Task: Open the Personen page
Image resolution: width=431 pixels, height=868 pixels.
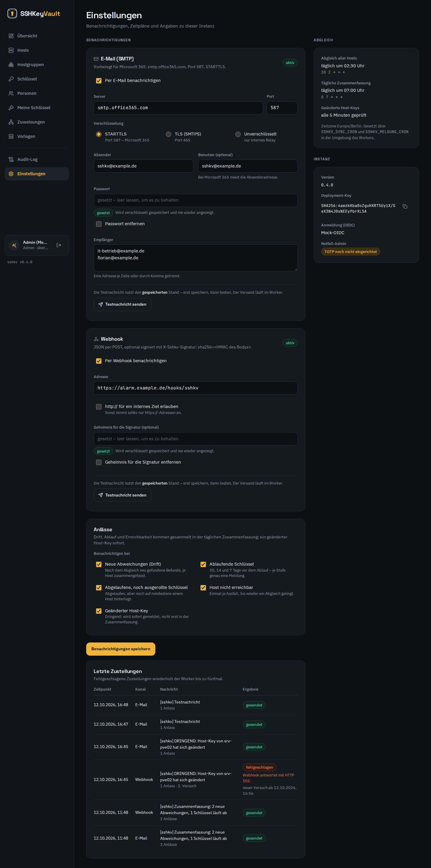Action: click(x=37, y=93)
